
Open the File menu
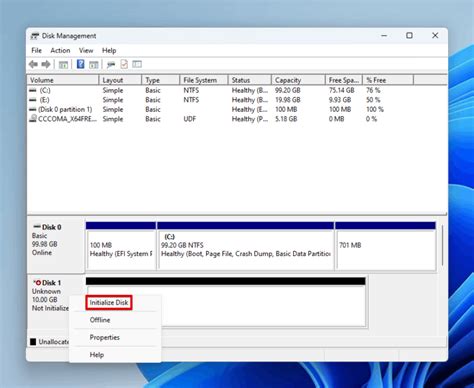(36, 50)
